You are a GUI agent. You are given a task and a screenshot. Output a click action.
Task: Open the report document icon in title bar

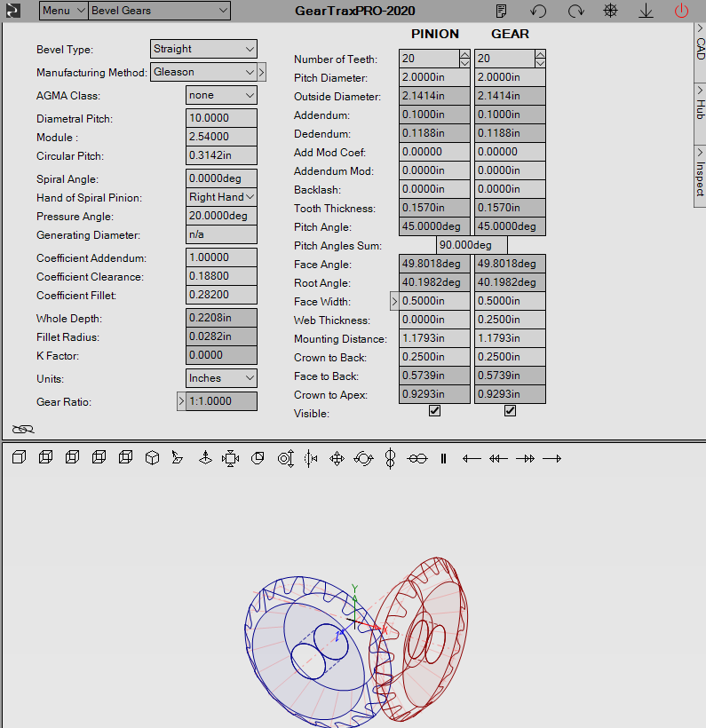[501, 11]
